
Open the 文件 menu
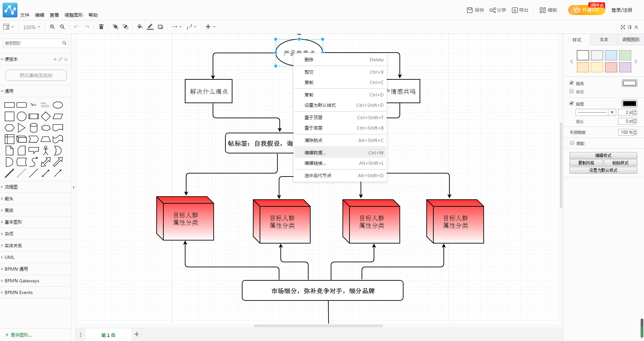pos(25,15)
